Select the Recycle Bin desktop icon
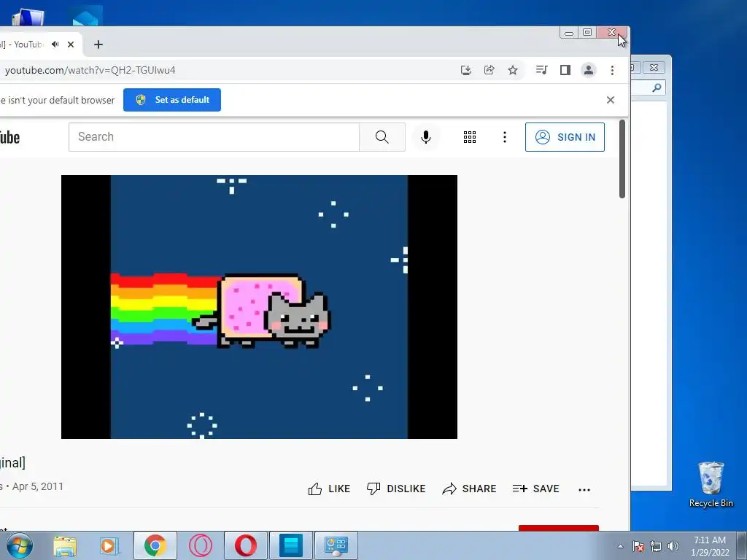The image size is (747, 560). (711, 485)
